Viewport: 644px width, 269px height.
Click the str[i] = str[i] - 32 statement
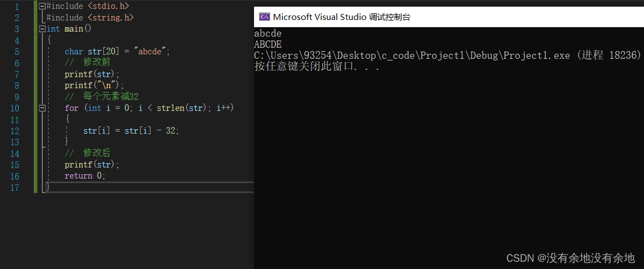coord(131,131)
